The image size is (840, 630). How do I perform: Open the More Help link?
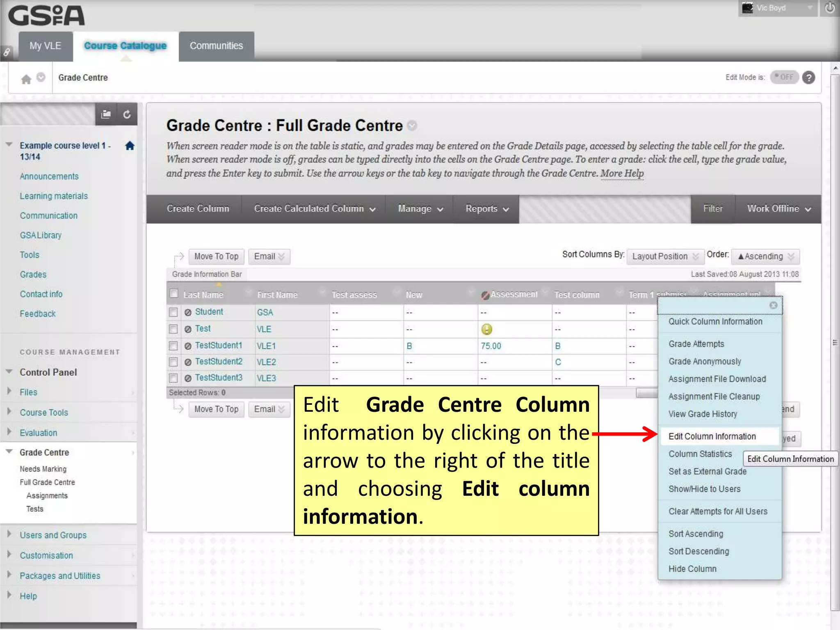coord(622,173)
